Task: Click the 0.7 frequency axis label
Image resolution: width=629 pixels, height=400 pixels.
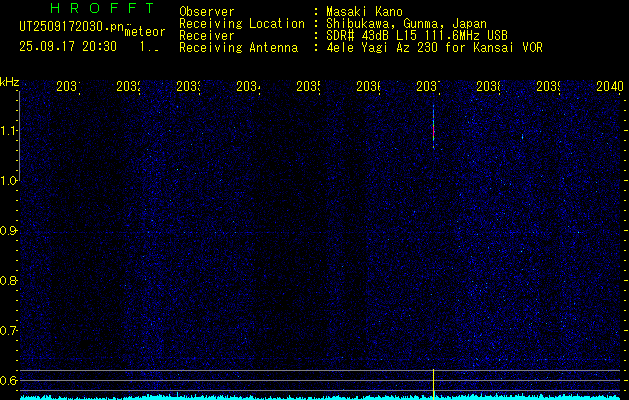Action: tap(9, 331)
